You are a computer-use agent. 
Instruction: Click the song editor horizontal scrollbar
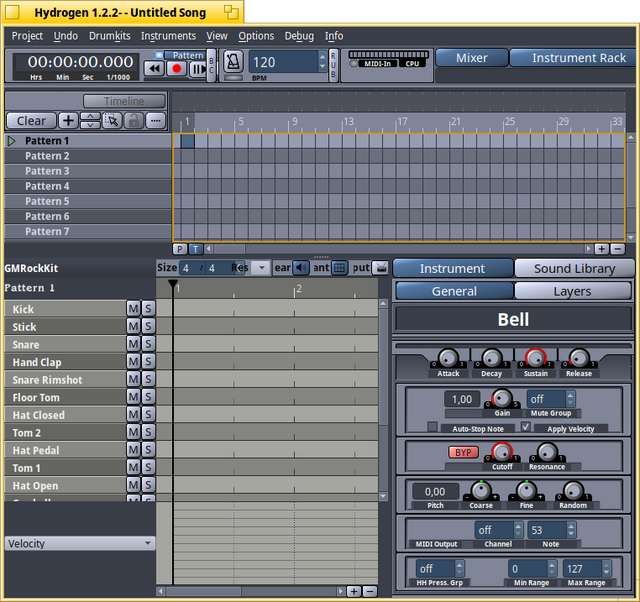[x=398, y=249]
